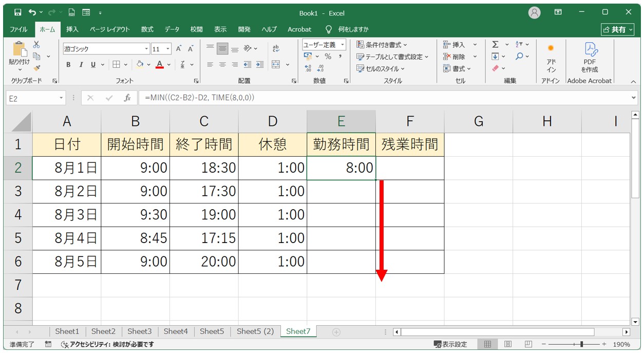
Task: Open 表示設定 in the status bar
Action: tap(451, 344)
